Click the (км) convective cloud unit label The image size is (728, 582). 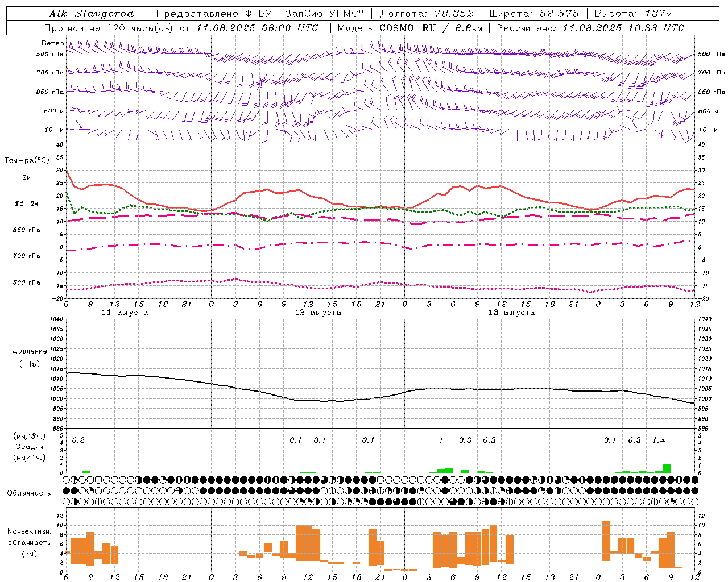(x=29, y=554)
